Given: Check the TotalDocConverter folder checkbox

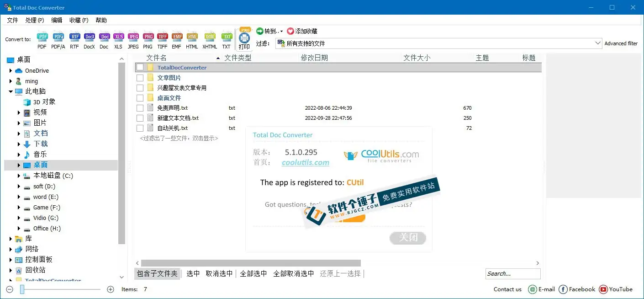Looking at the screenshot, I should pos(140,67).
